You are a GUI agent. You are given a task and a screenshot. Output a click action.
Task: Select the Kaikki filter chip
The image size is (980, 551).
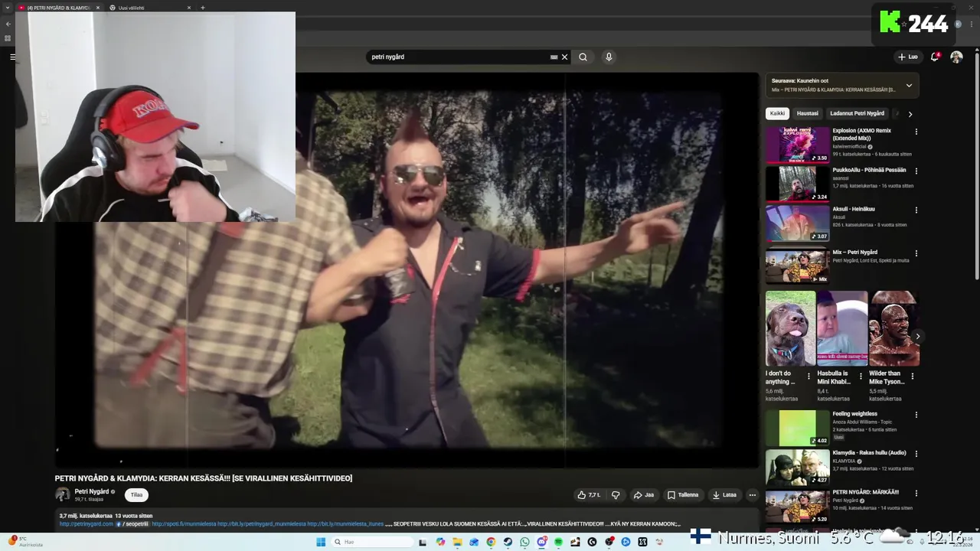pyautogui.click(x=777, y=113)
